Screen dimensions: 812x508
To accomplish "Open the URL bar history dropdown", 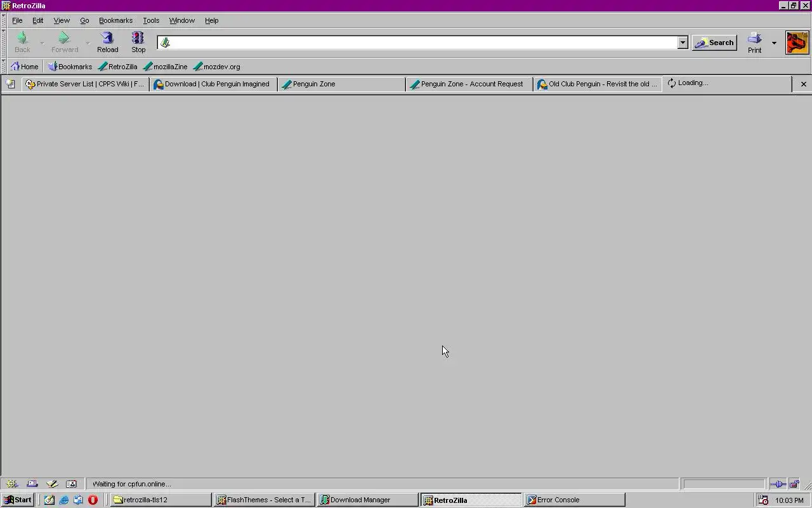I will tap(683, 43).
